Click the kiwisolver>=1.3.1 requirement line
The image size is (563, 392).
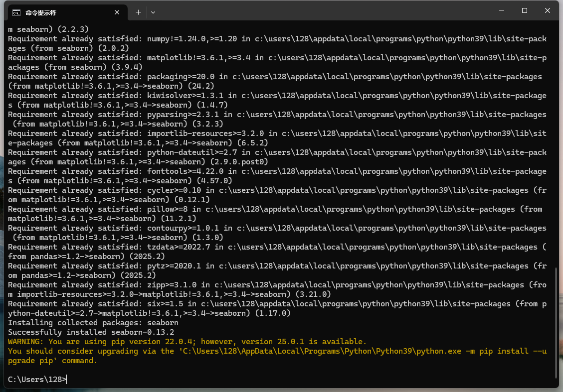[x=277, y=96]
